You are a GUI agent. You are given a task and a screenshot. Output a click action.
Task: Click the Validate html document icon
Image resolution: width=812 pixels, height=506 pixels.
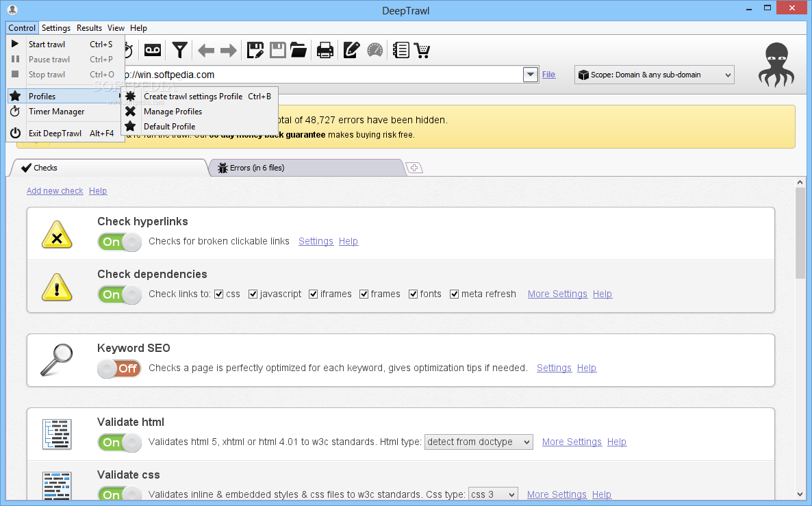click(57, 433)
